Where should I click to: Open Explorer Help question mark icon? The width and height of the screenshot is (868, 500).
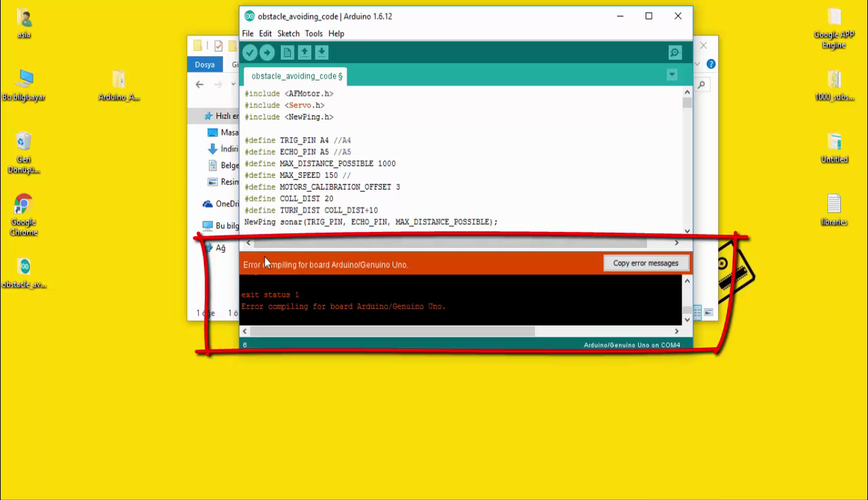pyautogui.click(x=711, y=64)
